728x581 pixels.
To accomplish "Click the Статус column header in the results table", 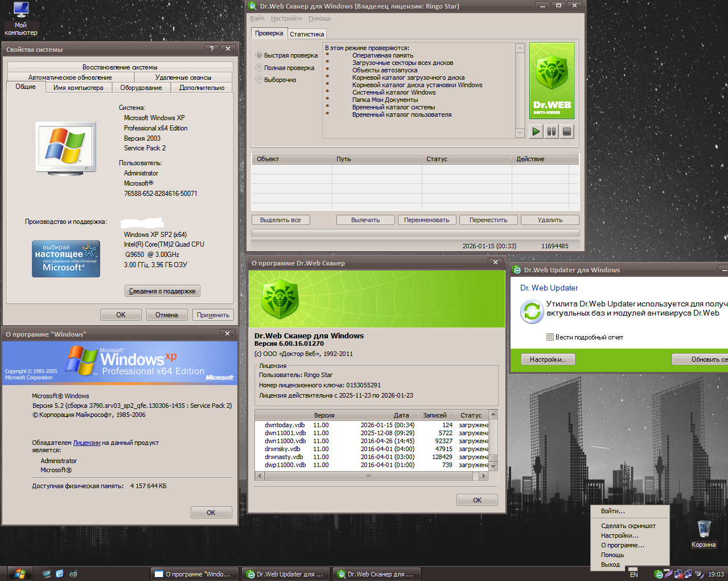I will tap(466, 159).
